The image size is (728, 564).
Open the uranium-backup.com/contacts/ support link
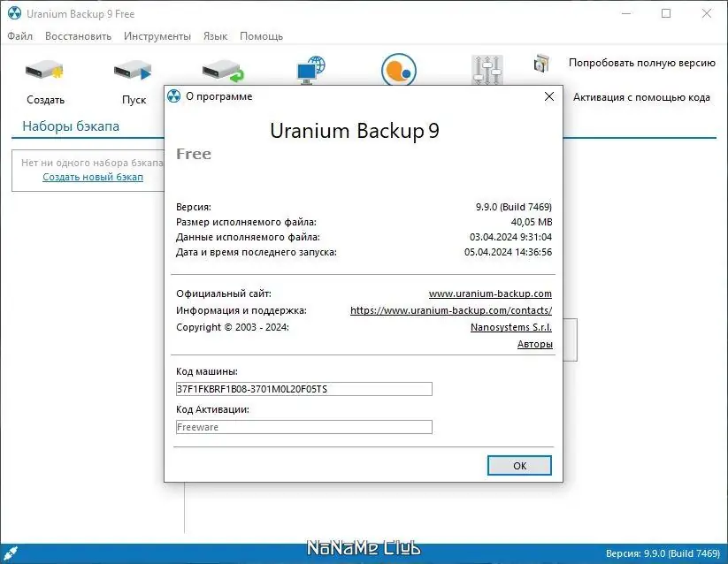click(451, 310)
